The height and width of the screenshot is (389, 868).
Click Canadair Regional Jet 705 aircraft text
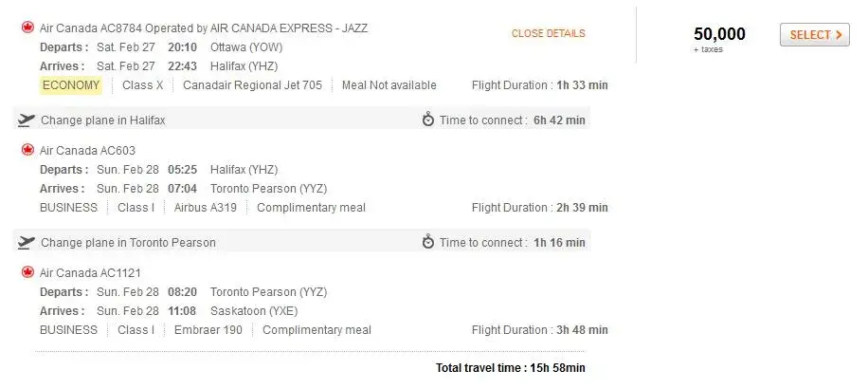click(x=252, y=85)
